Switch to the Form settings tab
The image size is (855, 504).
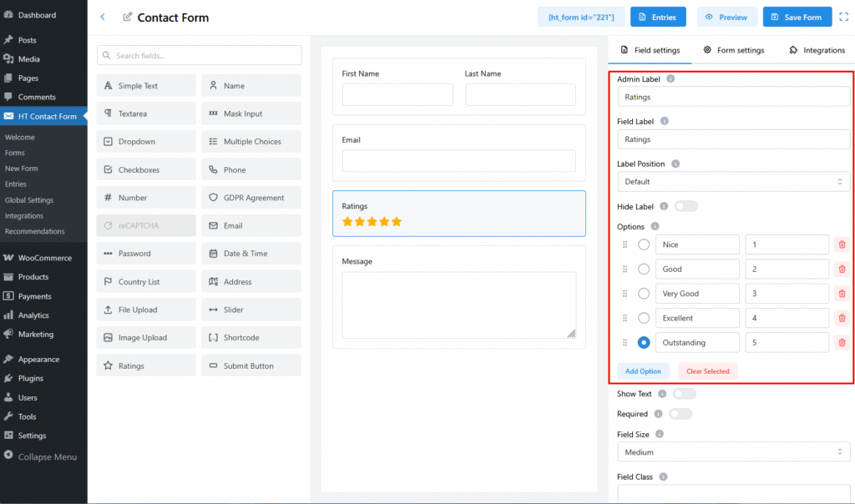(733, 50)
